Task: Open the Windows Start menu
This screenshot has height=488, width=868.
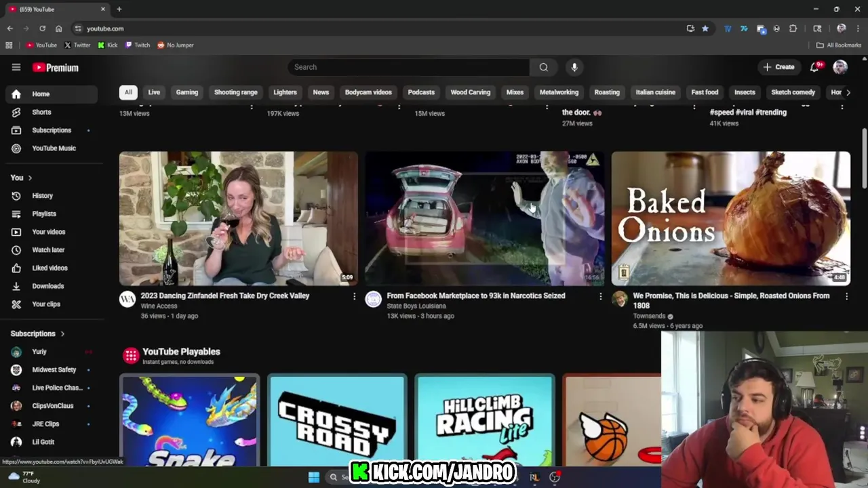Action: (314, 477)
